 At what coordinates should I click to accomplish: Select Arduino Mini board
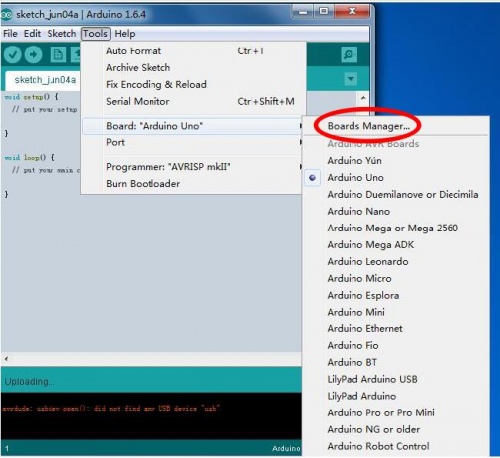(x=397, y=312)
